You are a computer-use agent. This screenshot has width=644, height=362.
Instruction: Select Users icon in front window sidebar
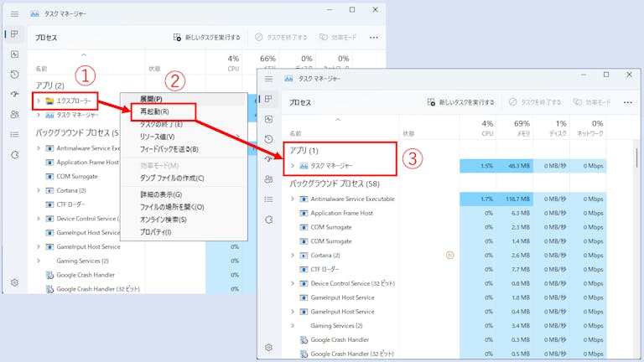(x=268, y=179)
